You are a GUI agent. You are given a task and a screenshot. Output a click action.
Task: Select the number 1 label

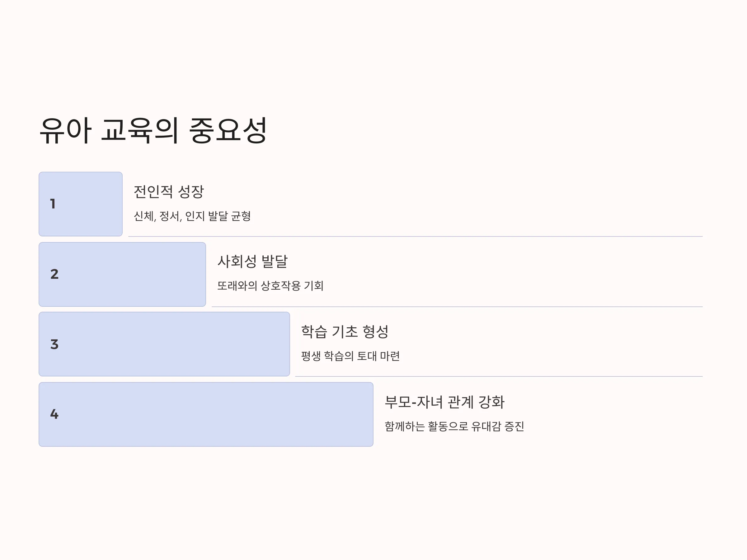tap(53, 204)
